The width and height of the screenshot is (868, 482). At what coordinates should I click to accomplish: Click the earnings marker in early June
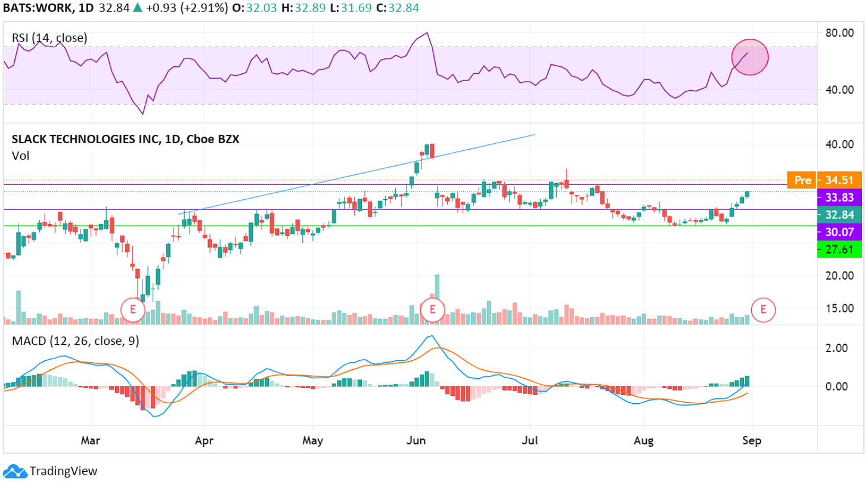tap(433, 309)
